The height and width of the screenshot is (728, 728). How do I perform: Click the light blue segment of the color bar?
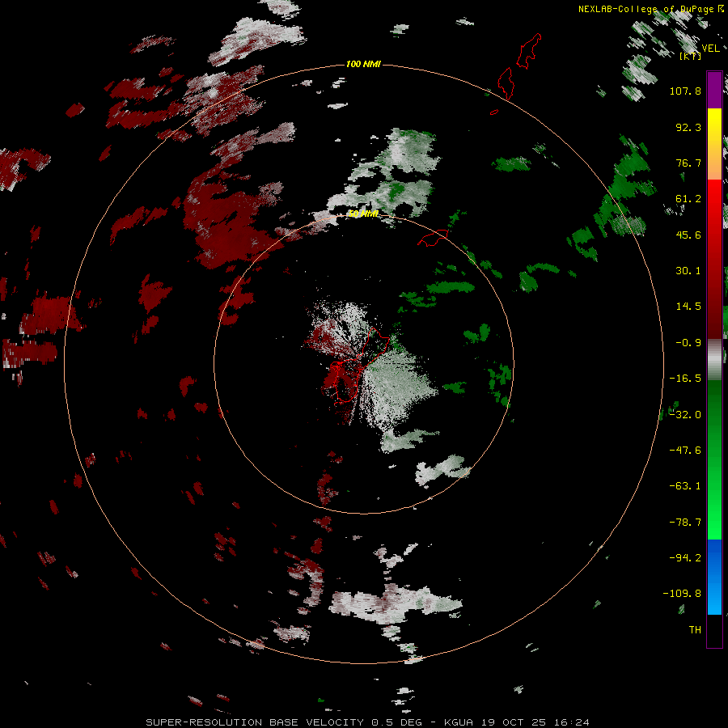[714, 597]
